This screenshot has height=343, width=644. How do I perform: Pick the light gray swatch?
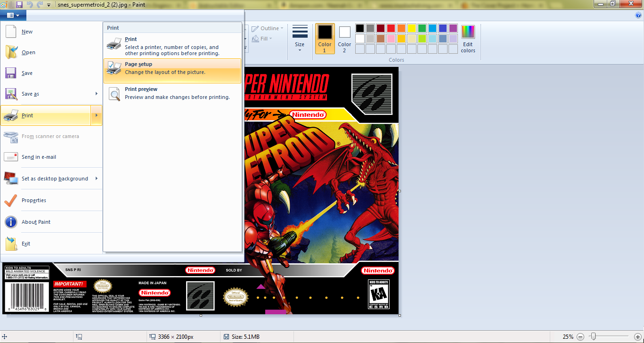370,39
